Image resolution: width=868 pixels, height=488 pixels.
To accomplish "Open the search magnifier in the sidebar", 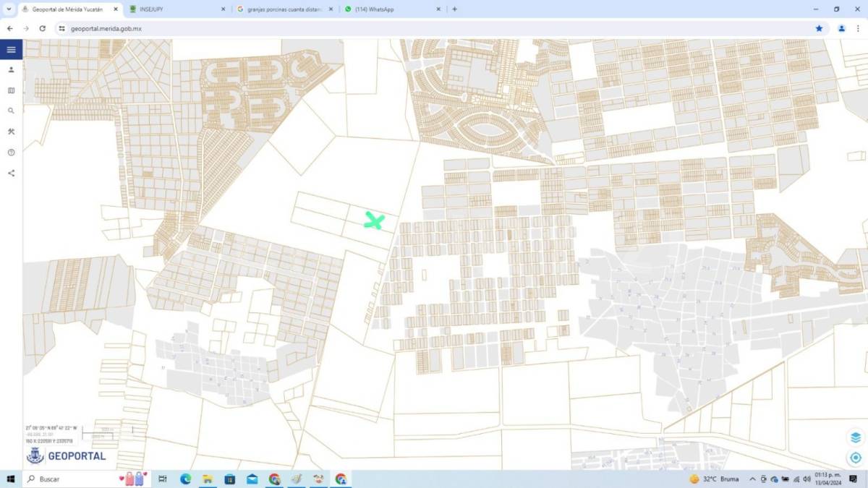I will pyautogui.click(x=11, y=111).
